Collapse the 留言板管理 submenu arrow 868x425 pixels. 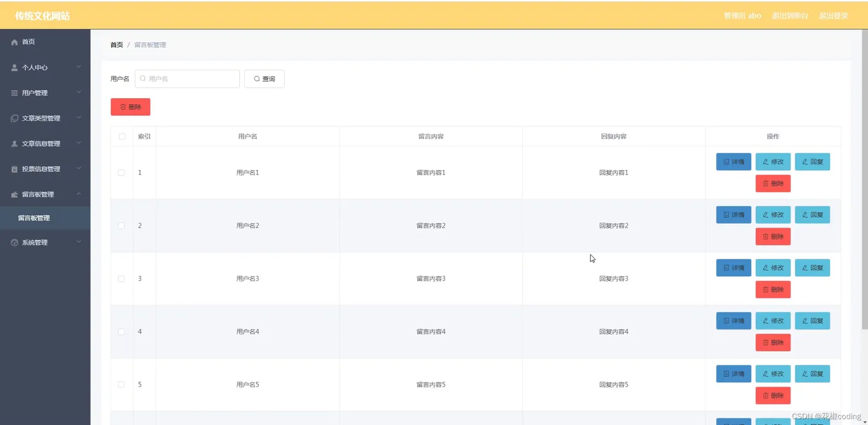point(79,194)
